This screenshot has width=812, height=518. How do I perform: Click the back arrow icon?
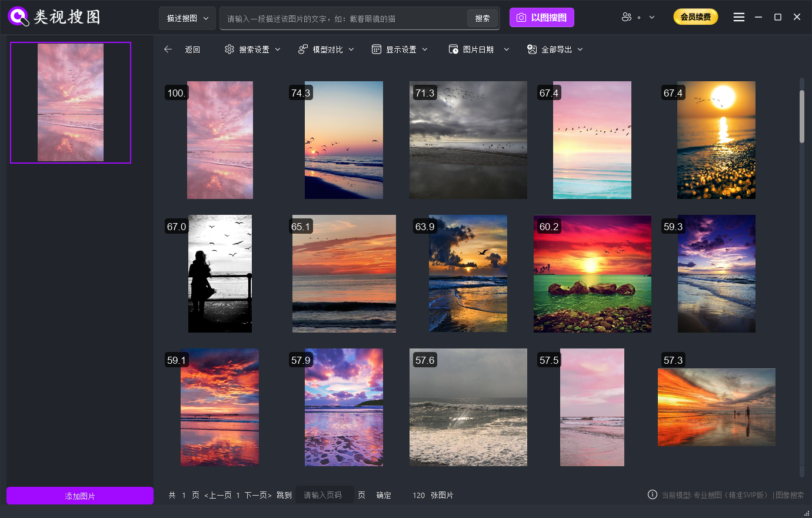[168, 49]
